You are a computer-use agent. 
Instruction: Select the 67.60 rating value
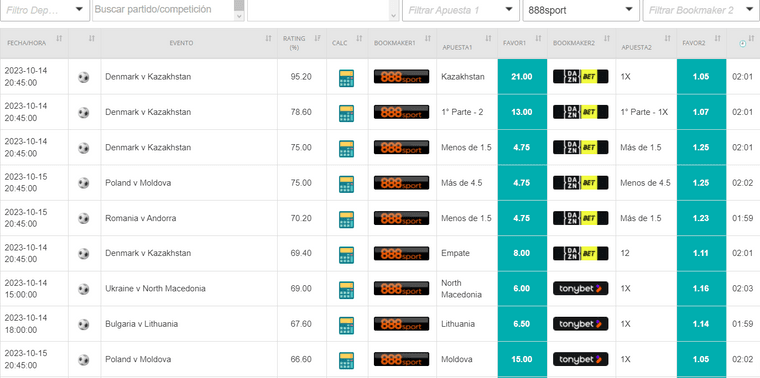click(301, 324)
